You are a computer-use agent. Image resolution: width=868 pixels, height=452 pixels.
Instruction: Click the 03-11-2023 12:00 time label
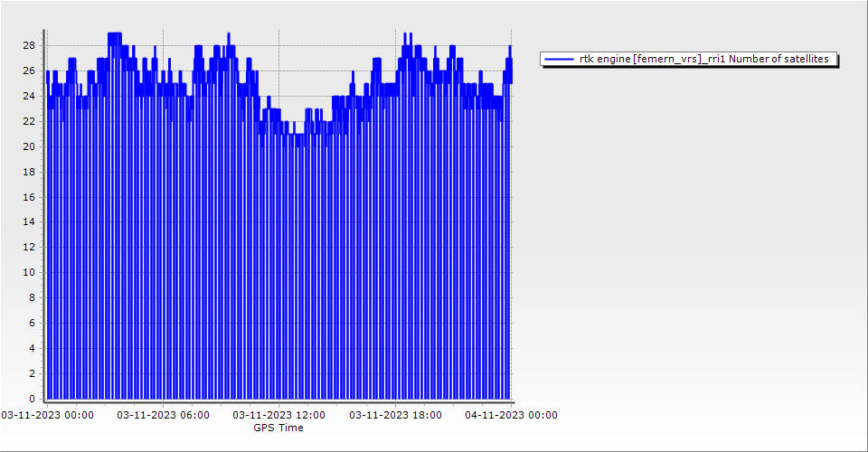pos(279,415)
